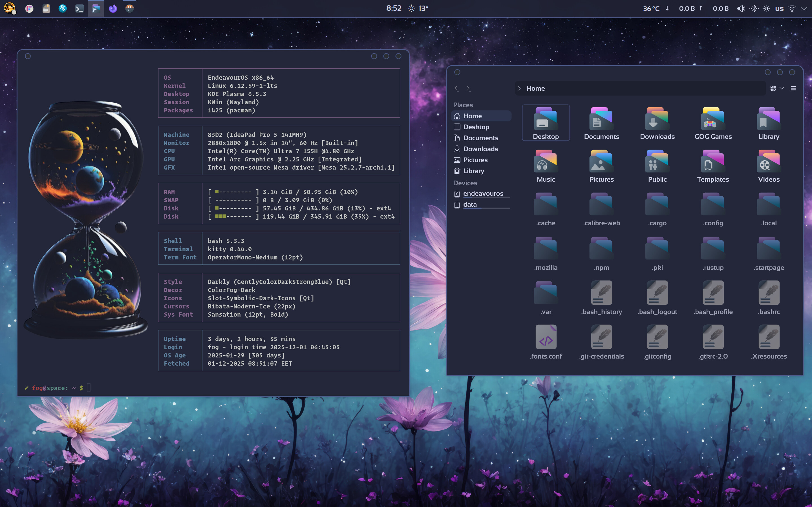Expand the hidden system tray arrow

coord(804,9)
